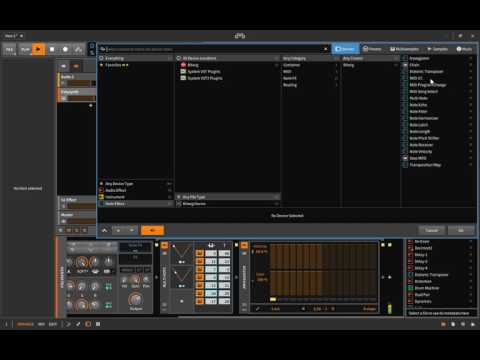The height and width of the screenshot is (360, 480).
Task: Open the PLAY menu button
Action: [25, 49]
